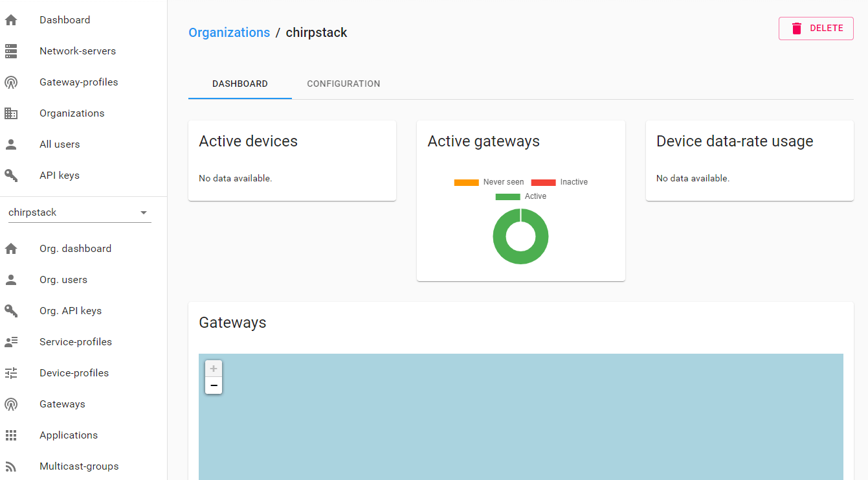Open Applications menu entry
The image size is (868, 480).
(83, 435)
